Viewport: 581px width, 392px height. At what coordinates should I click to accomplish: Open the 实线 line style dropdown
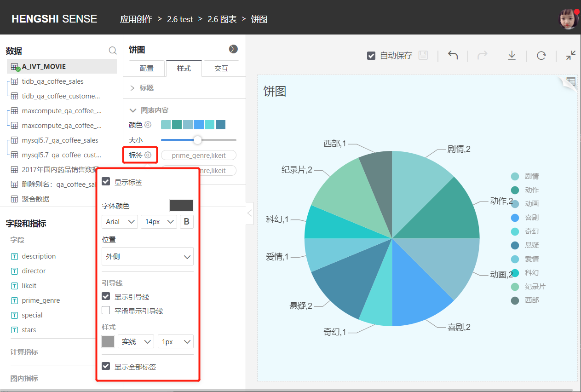[x=136, y=342]
